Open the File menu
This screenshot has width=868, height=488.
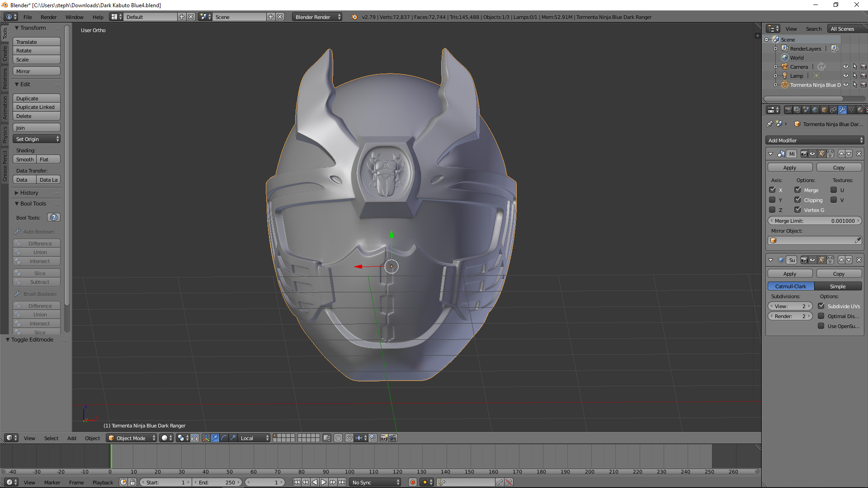point(28,17)
